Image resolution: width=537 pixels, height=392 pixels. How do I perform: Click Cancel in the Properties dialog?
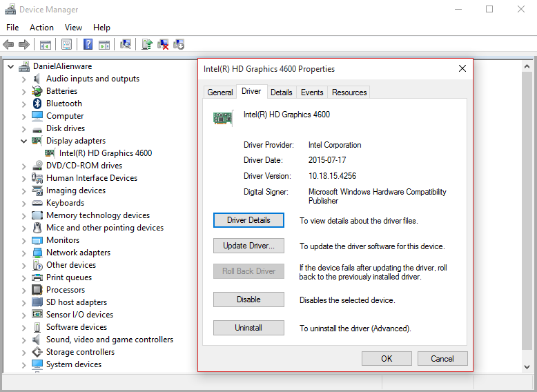click(442, 358)
